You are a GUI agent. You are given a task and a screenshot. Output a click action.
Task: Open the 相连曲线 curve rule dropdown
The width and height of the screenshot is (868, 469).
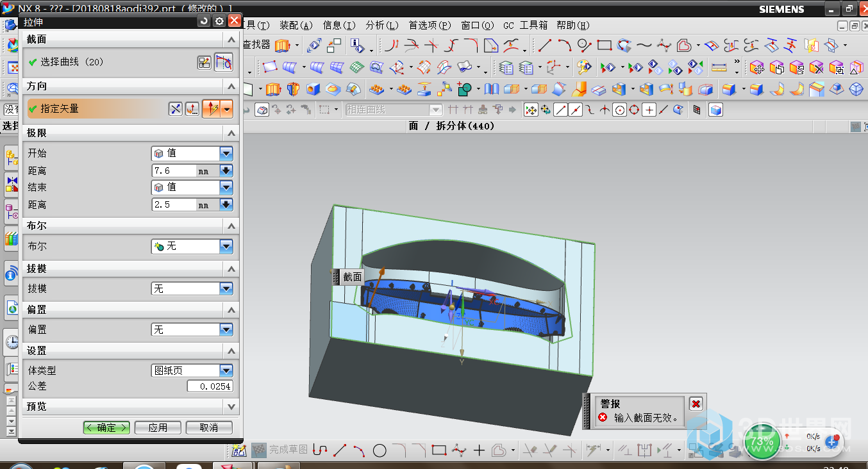pos(436,110)
